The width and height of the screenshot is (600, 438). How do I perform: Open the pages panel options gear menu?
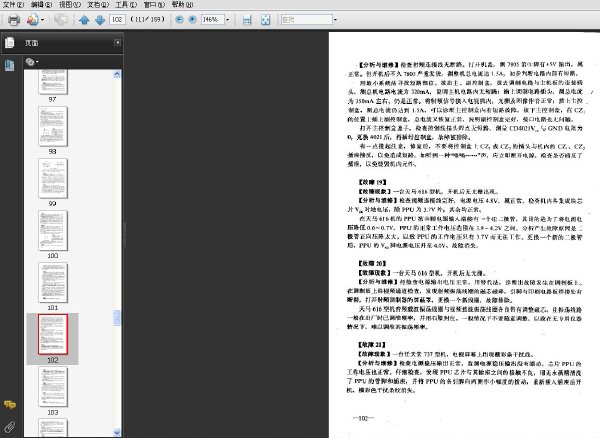(32, 62)
